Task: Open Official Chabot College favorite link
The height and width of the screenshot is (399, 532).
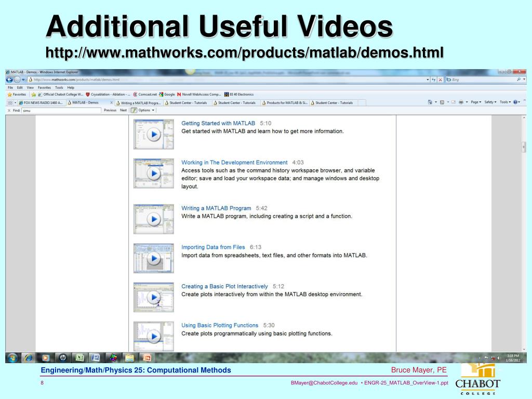Action: [60, 95]
